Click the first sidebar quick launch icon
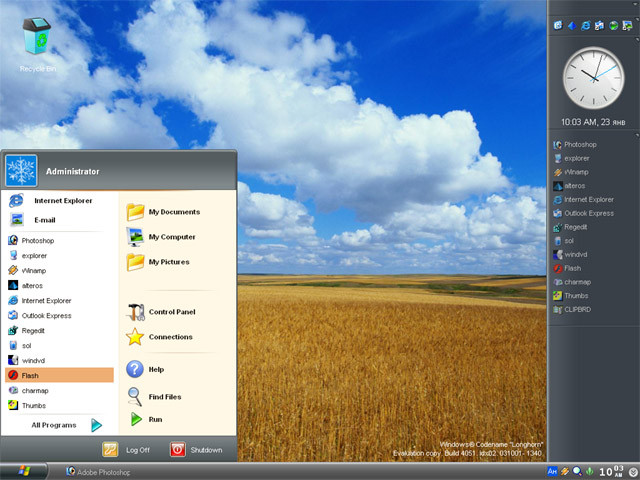Viewport: 640px width, 480px height. coord(558,25)
